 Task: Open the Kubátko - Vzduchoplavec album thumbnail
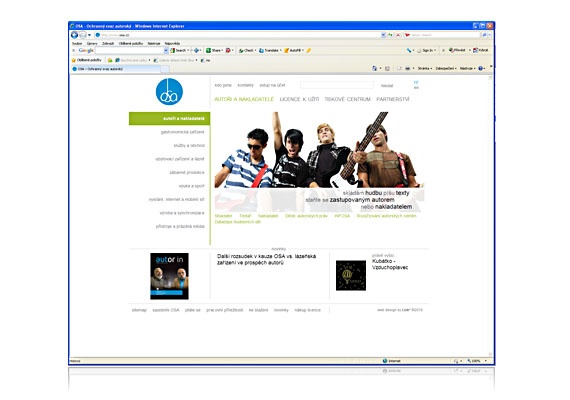click(351, 275)
